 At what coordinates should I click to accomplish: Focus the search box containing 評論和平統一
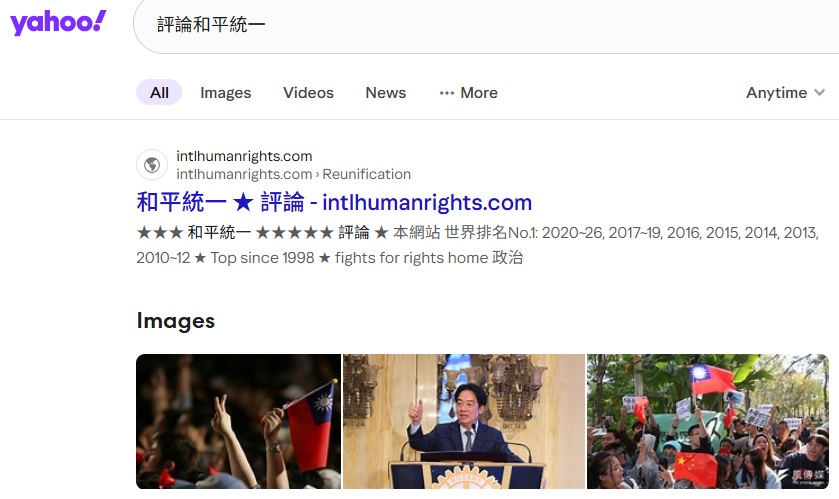[x=486, y=25]
